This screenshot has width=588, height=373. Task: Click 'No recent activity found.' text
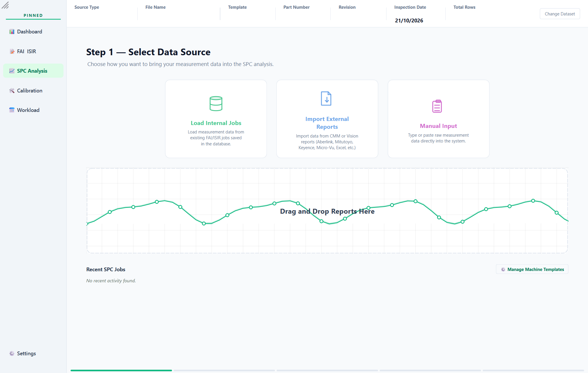[111, 281]
